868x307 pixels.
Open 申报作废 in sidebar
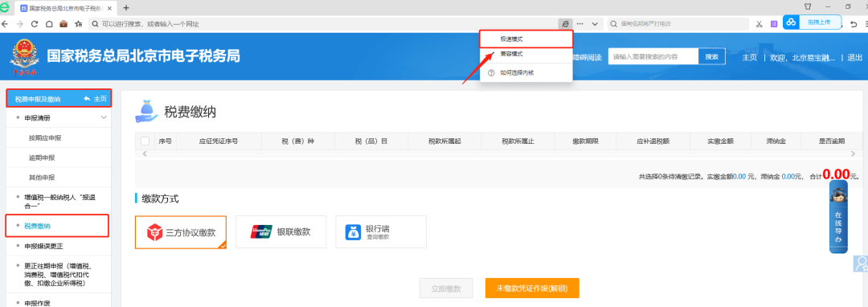pos(38,303)
